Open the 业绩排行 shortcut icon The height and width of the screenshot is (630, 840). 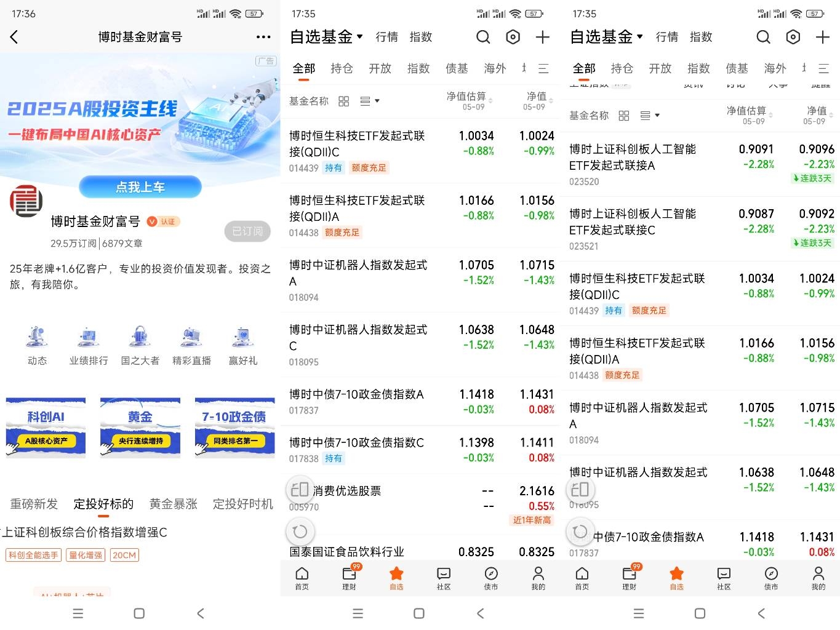pyautogui.click(x=89, y=346)
